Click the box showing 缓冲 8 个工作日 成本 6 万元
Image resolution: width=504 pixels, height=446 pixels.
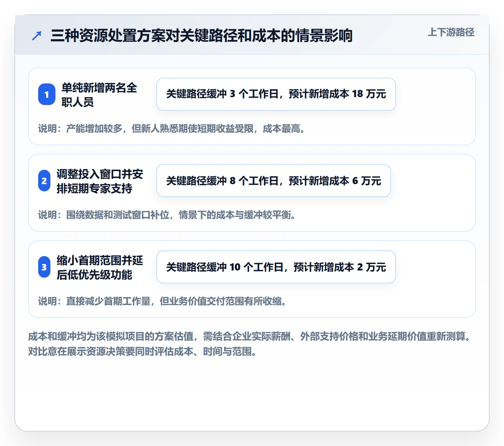tap(274, 181)
